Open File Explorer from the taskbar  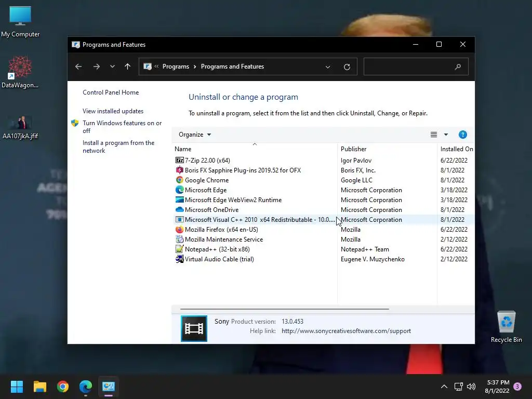[39, 387]
